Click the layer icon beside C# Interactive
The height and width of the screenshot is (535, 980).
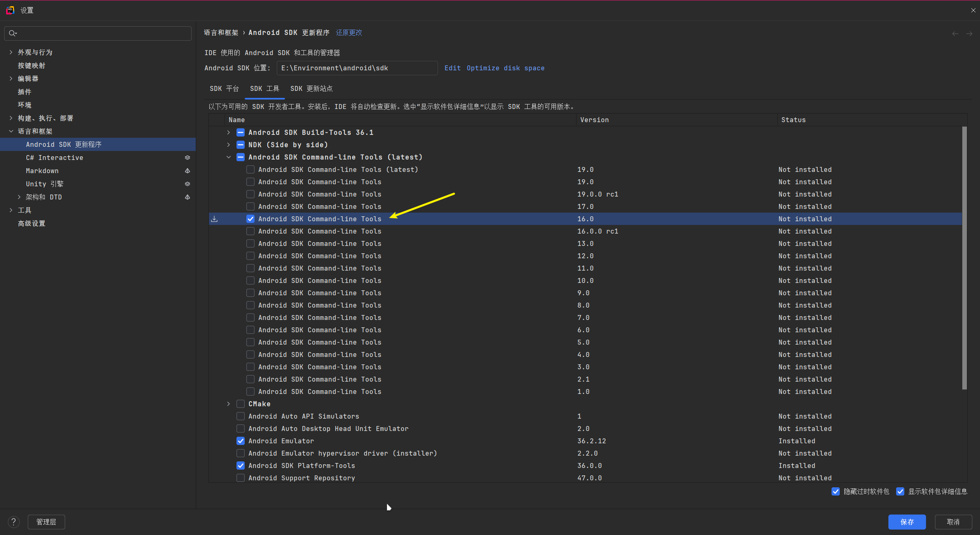[187, 157]
